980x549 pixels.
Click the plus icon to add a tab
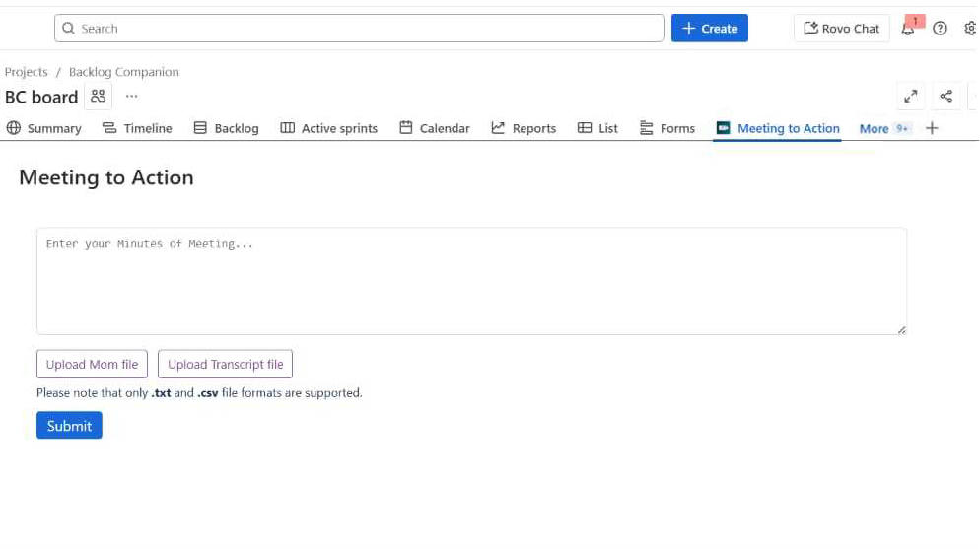[932, 128]
